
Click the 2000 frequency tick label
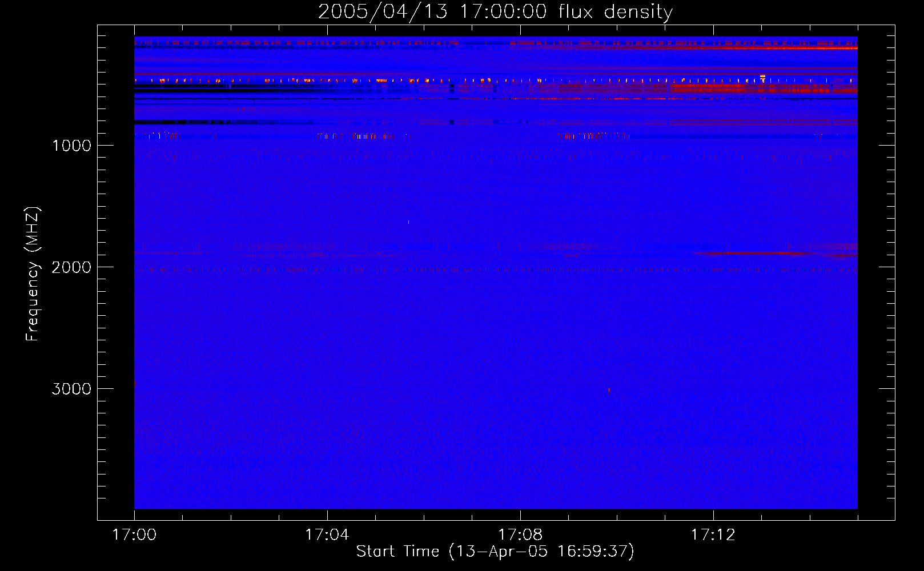(71, 267)
